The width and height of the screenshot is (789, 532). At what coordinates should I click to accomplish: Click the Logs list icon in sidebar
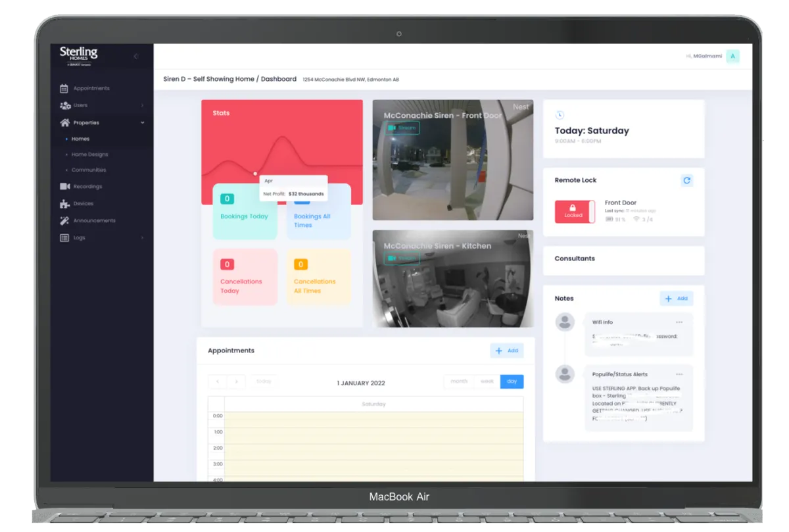click(x=64, y=238)
